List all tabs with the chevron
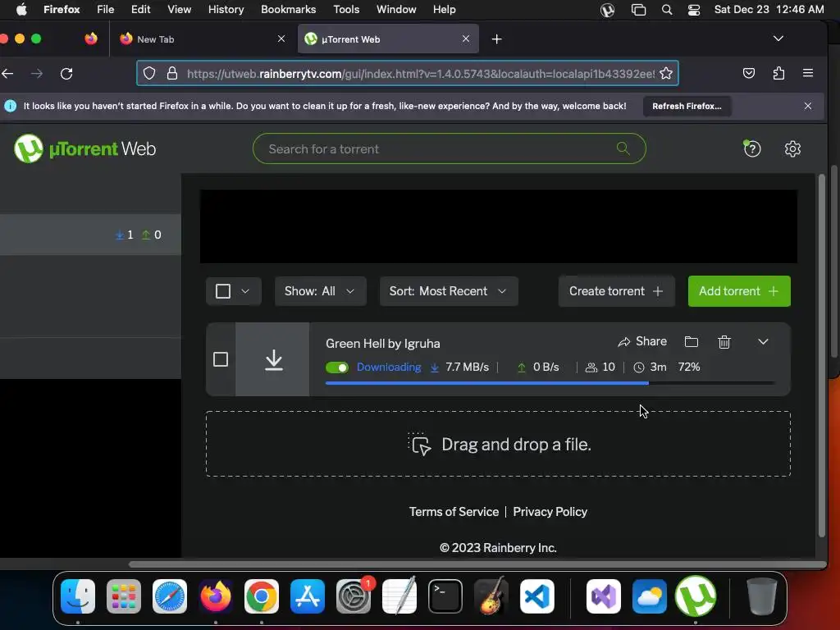 (778, 39)
